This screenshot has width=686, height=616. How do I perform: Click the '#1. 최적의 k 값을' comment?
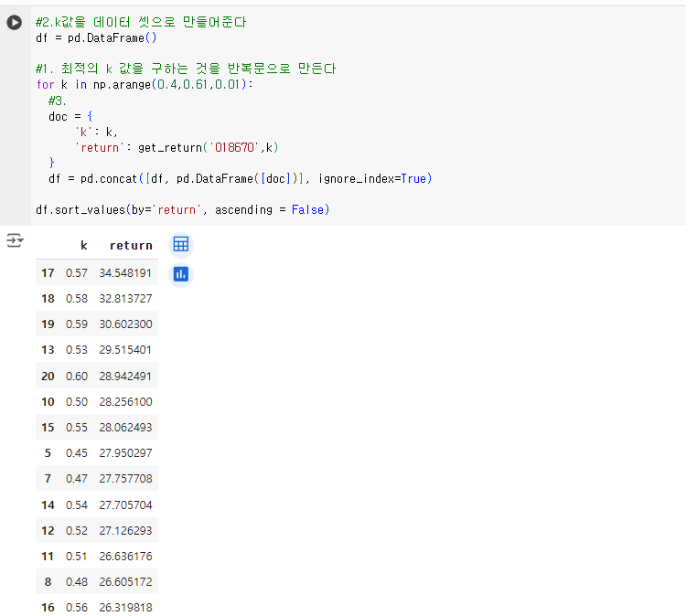tap(186, 69)
